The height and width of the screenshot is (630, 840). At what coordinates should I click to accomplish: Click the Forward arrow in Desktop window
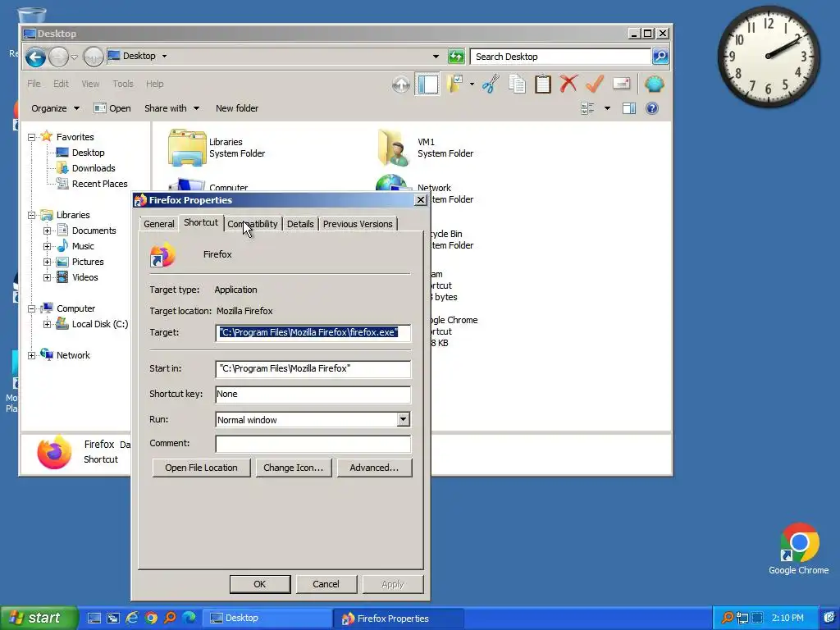(x=58, y=57)
